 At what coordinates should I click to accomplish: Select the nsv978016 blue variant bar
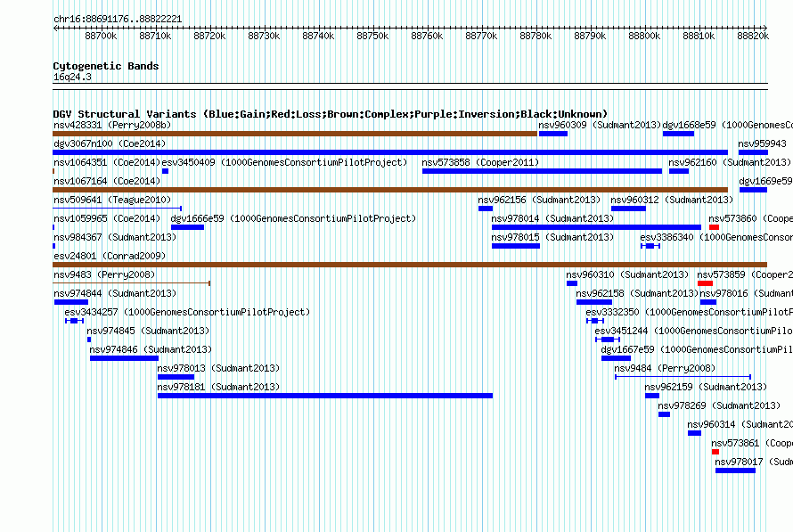click(708, 302)
